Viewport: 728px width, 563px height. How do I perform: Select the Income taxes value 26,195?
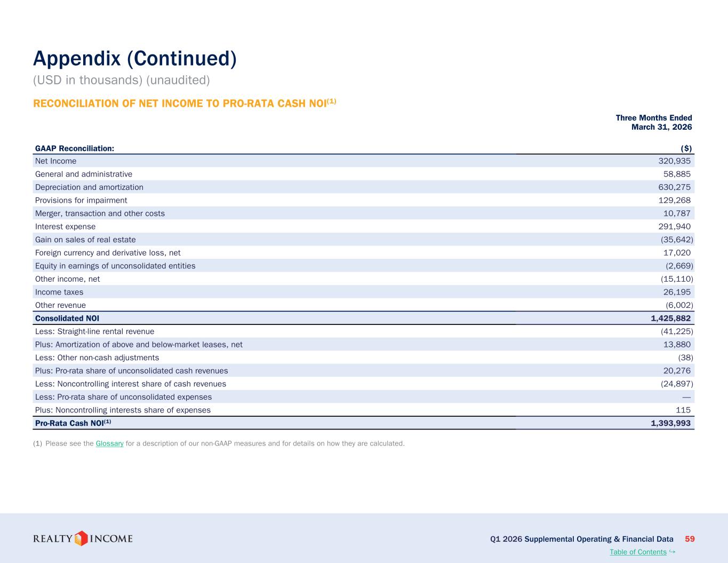pyautogui.click(x=677, y=292)
